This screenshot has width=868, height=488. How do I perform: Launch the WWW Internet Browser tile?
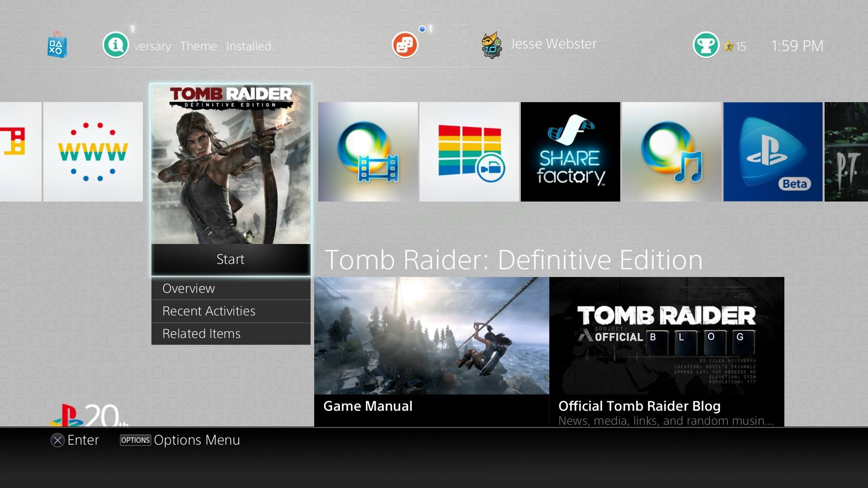tap(93, 152)
